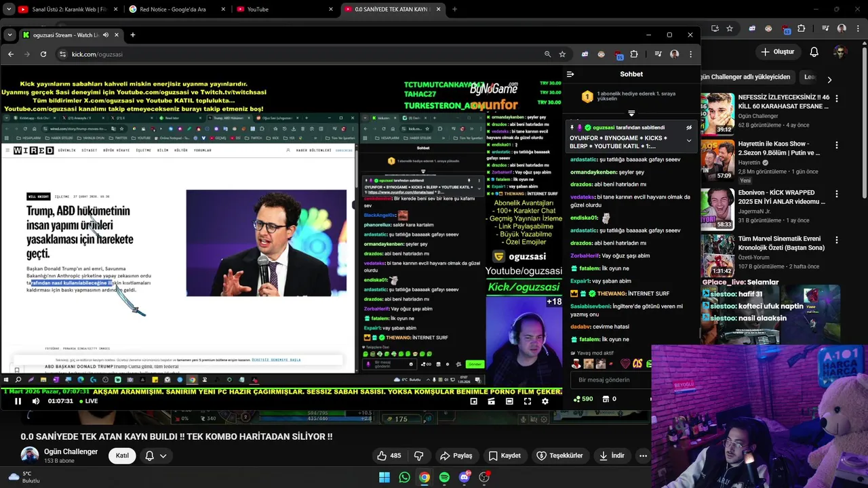The height and width of the screenshot is (488, 868).
Task: Open Tüm Marvel Sinematik Evreni thumbnail
Action: [717, 255]
